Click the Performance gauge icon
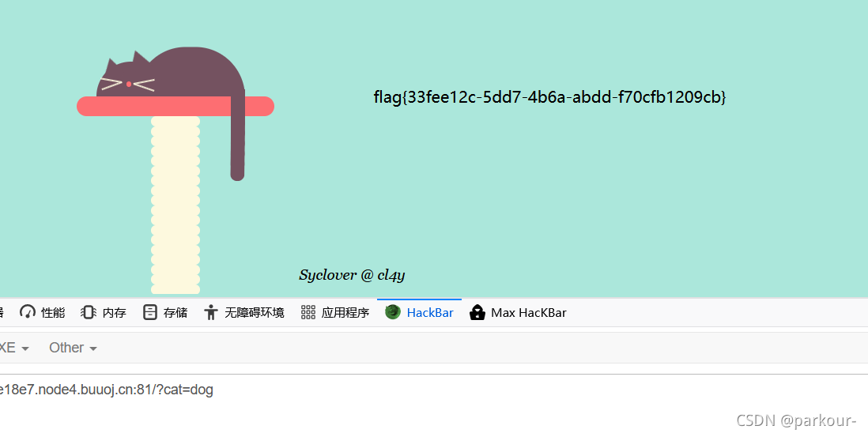 pyautogui.click(x=27, y=312)
